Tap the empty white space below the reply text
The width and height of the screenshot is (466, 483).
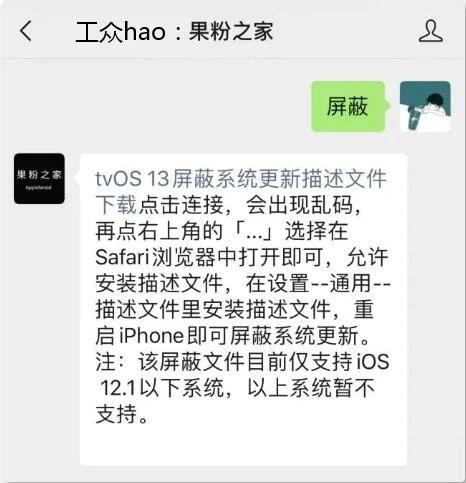pyautogui.click(x=243, y=445)
